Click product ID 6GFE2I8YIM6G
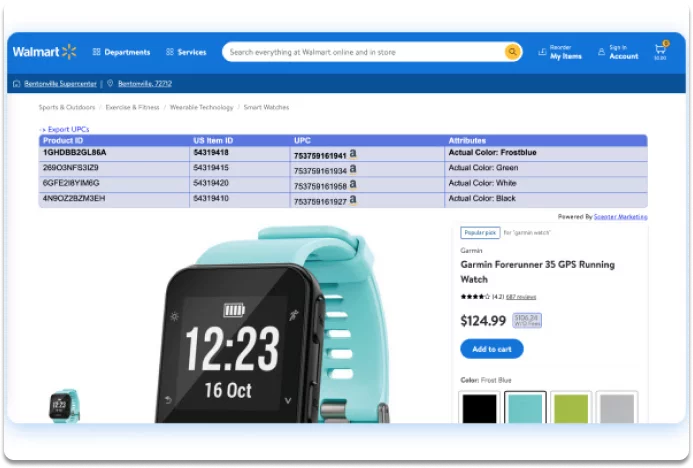 (71, 183)
